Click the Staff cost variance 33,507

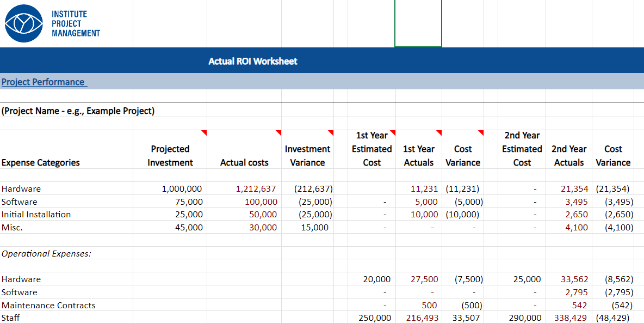[466, 318]
